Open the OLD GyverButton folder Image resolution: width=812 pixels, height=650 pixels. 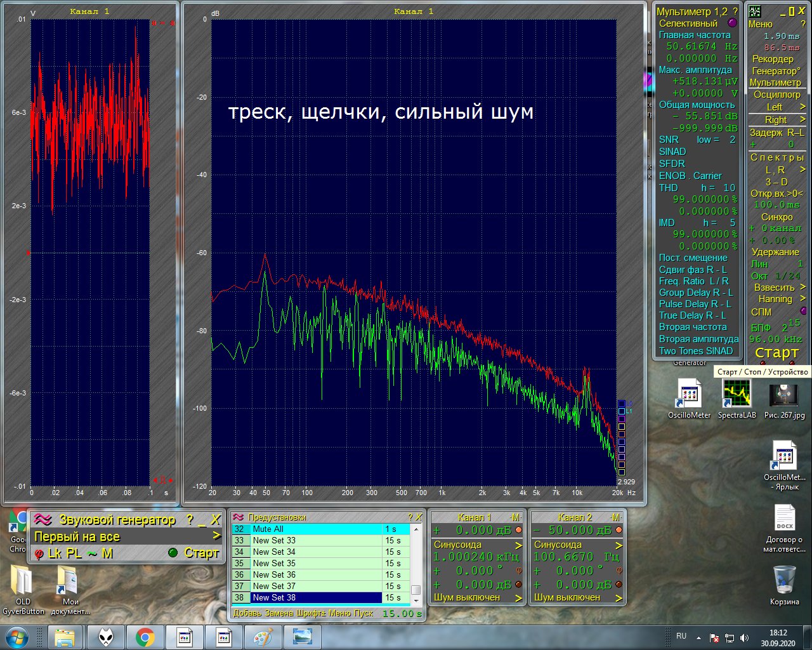coord(23,590)
